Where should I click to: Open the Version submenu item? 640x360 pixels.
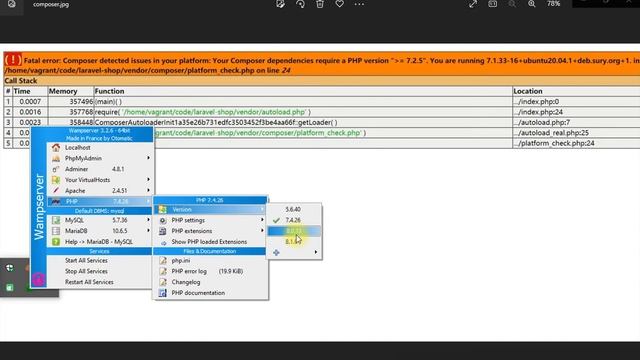pyautogui.click(x=210, y=209)
